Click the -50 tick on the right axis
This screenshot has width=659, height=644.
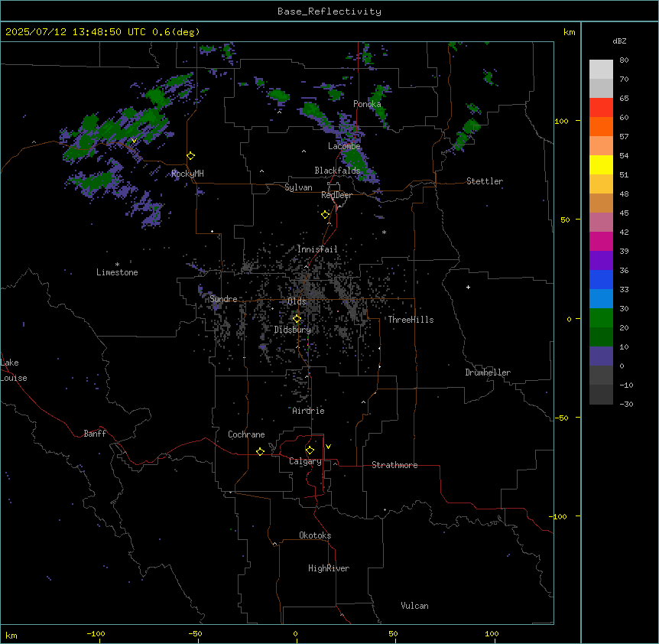(561, 418)
